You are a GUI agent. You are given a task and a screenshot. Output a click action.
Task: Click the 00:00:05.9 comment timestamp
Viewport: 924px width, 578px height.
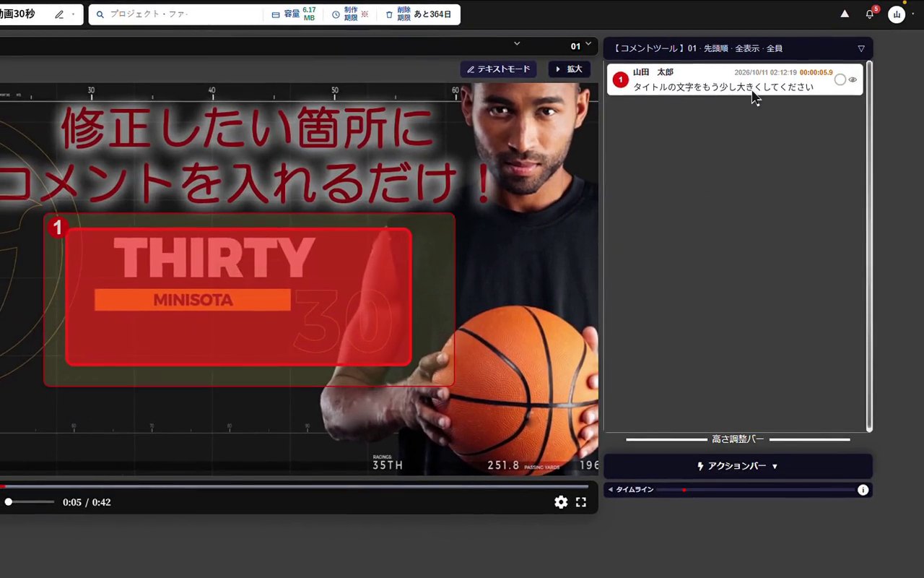[816, 73]
